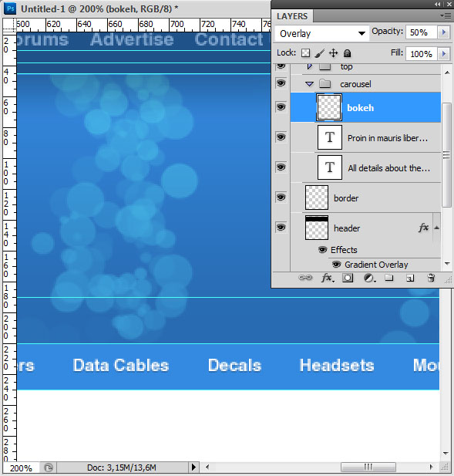Click the Fill 100% value field
Screen dimensions: 454x476
click(422, 54)
